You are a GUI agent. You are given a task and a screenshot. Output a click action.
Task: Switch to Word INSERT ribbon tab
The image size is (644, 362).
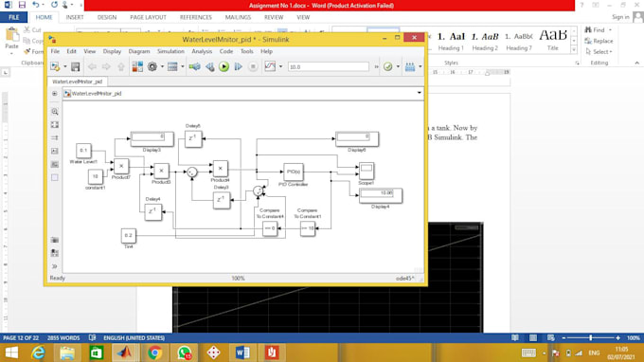[74, 17]
